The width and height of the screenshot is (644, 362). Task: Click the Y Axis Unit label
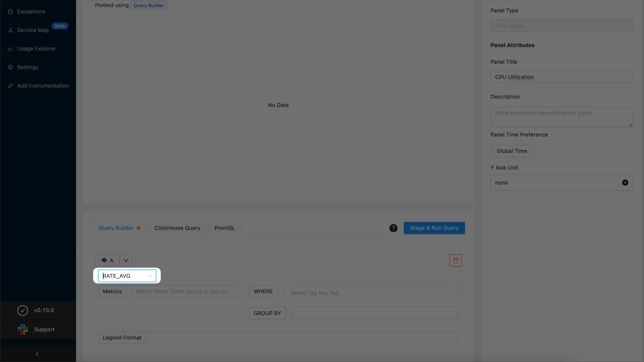(x=504, y=168)
